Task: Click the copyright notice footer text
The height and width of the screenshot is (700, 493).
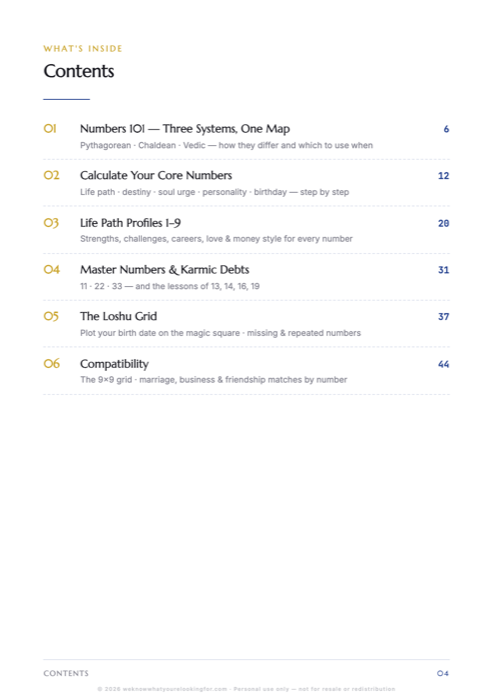Action: [x=246, y=689]
